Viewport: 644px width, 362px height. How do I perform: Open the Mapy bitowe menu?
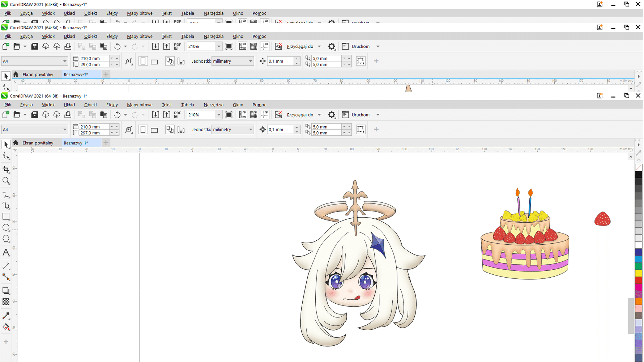tap(140, 105)
